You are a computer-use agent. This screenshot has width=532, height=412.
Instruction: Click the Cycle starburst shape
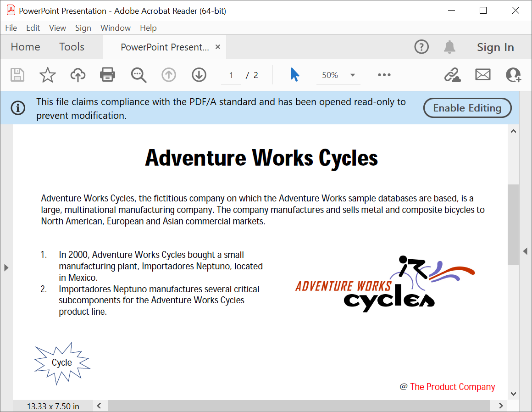pos(62,363)
